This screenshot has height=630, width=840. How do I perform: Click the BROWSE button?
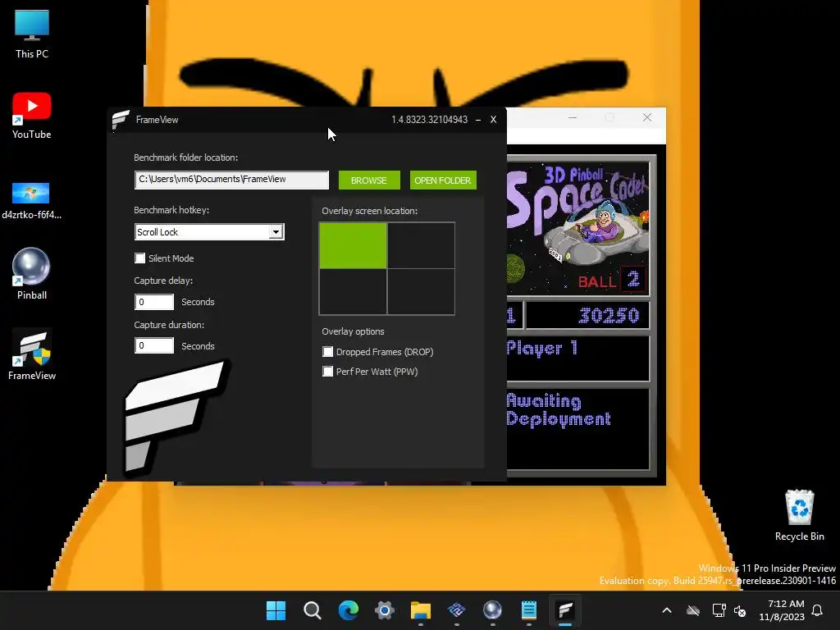click(369, 180)
